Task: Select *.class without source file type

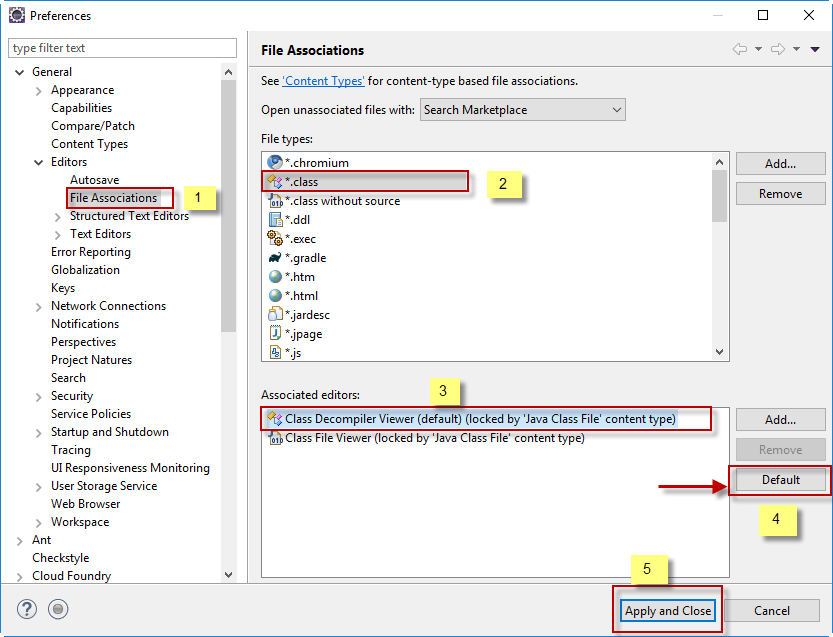Action: pyautogui.click(x=342, y=201)
